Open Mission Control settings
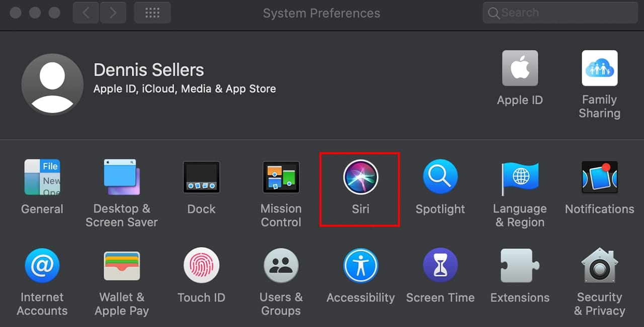Screen dimensions: 644x327 pos(281,177)
